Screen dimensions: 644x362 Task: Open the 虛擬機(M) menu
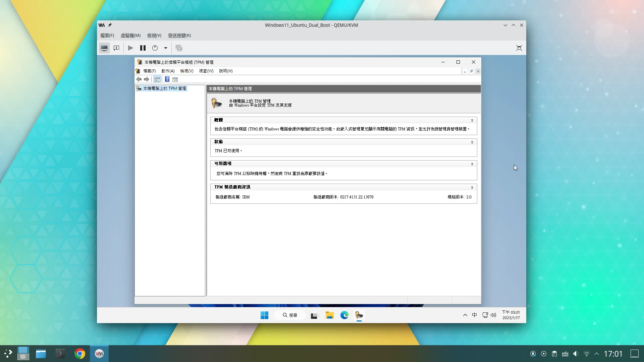coord(130,35)
